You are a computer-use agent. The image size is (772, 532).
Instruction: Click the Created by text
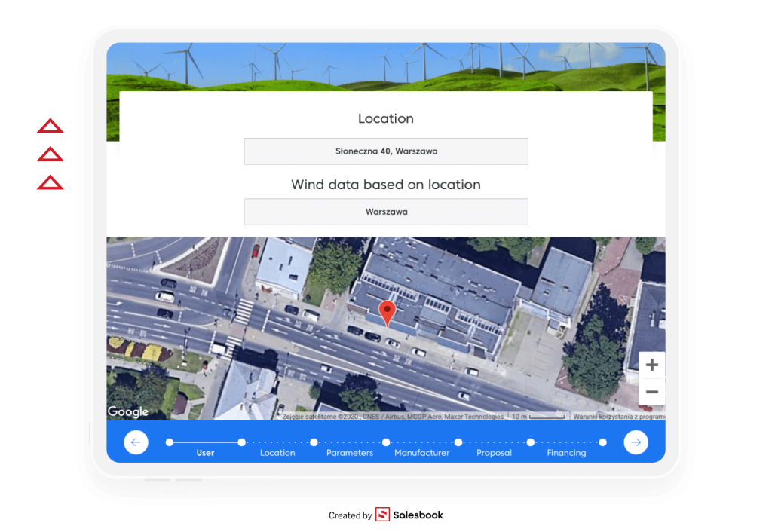click(350, 515)
